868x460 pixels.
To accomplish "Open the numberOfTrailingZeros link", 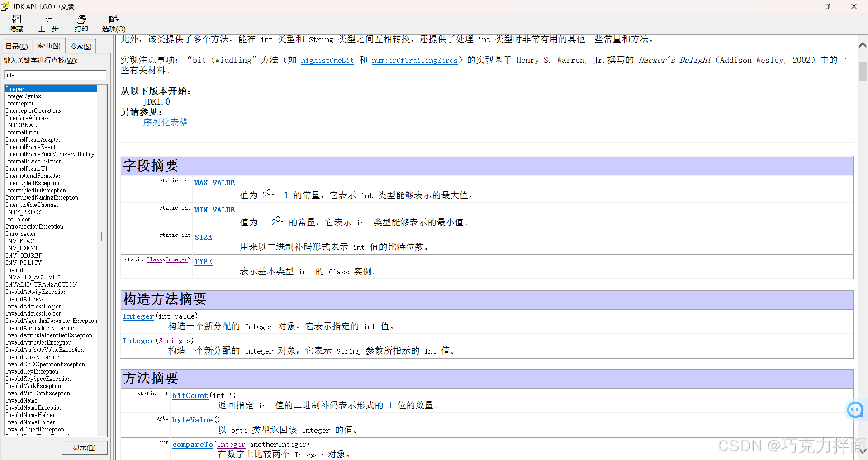I will click(415, 61).
